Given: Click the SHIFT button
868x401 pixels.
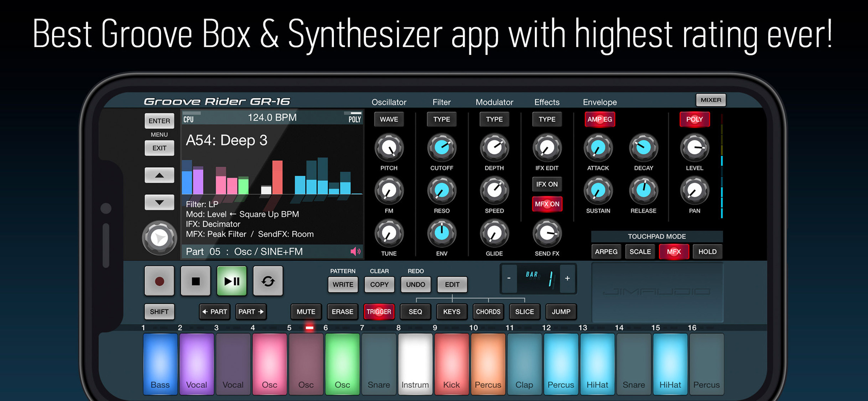Looking at the screenshot, I should tap(160, 312).
